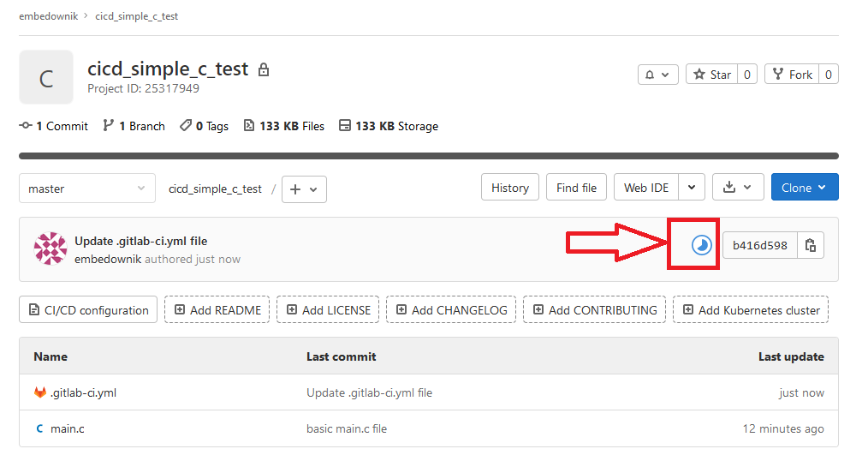Screen dimensions: 868x467
Task: Click Add Kubernetes cluster
Action: click(x=751, y=310)
